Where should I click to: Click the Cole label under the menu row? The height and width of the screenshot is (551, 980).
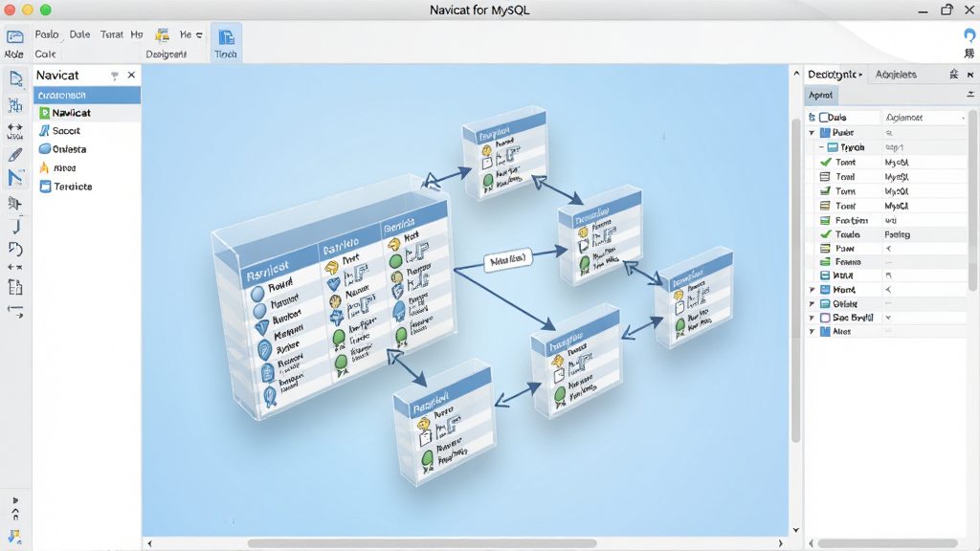[45, 55]
